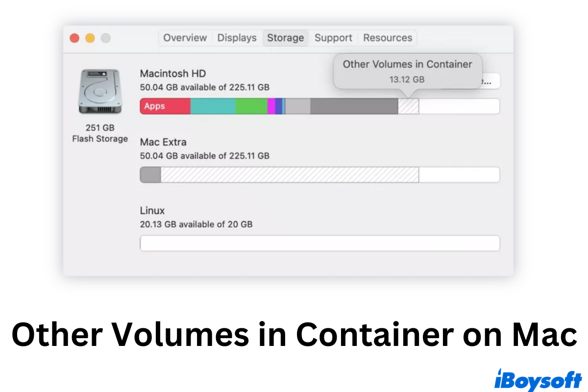Click the red Apps storage segment
This screenshot has width=588, height=392.
click(165, 106)
